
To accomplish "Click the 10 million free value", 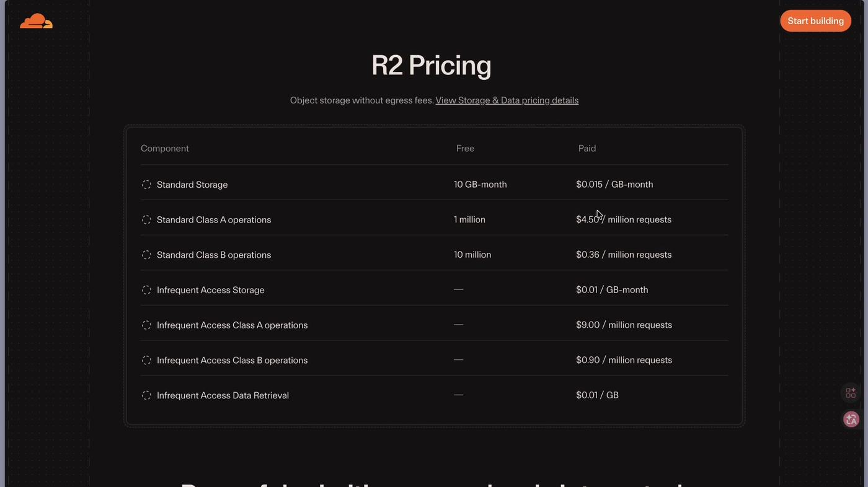I will [472, 255].
